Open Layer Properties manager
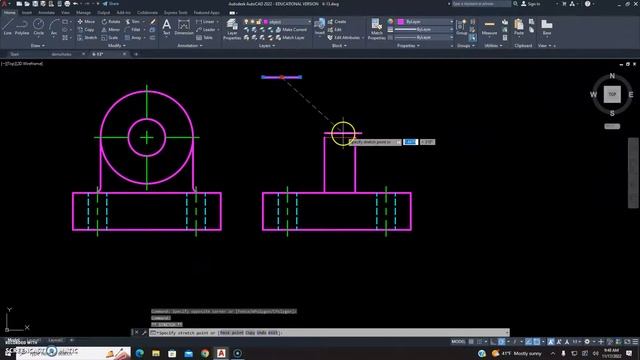640x360 pixels. (232, 29)
